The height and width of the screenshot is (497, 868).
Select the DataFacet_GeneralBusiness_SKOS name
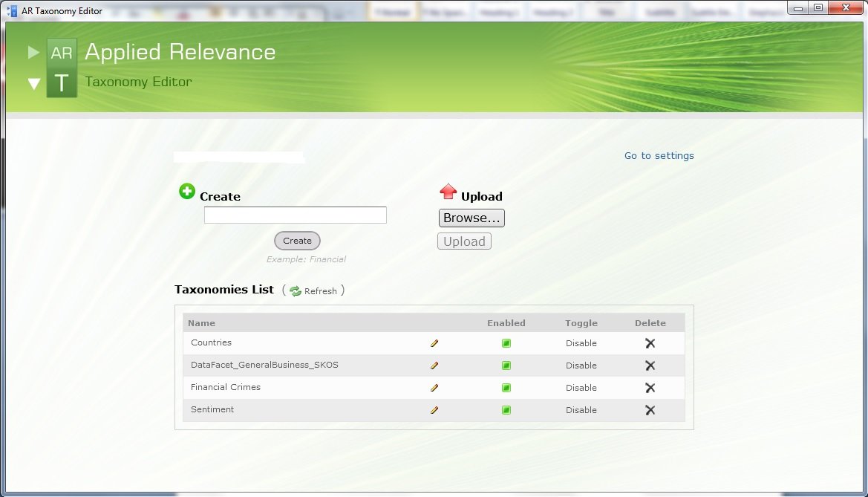point(264,365)
